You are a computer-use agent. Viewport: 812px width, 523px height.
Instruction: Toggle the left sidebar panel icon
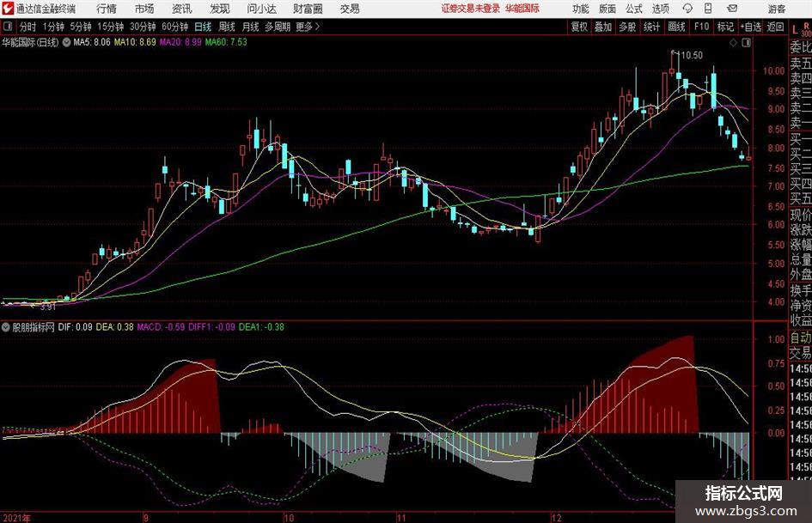click(8, 27)
